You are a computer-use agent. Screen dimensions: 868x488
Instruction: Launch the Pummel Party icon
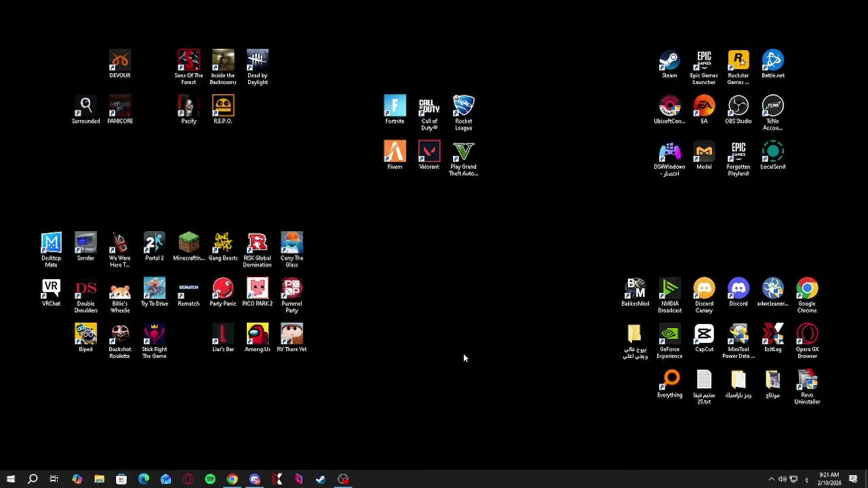tap(292, 296)
